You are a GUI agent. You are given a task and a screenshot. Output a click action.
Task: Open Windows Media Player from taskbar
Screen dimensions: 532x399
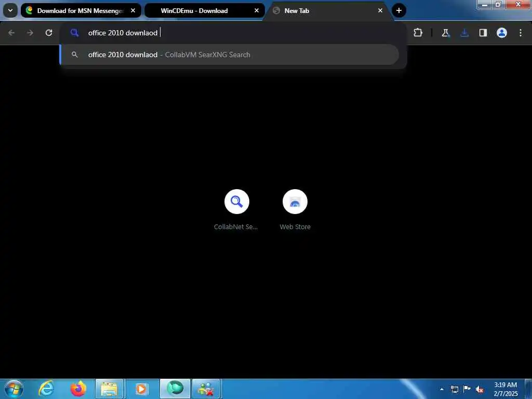(x=141, y=389)
